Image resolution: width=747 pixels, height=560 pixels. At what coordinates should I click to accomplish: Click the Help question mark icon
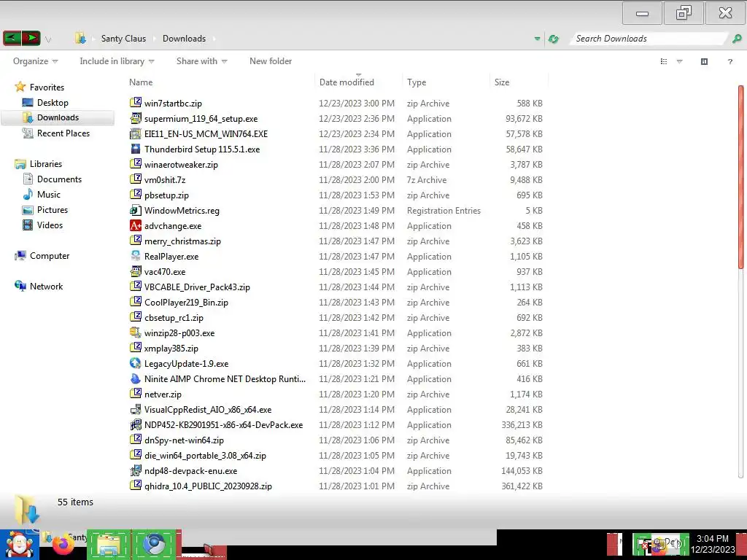pyautogui.click(x=729, y=61)
